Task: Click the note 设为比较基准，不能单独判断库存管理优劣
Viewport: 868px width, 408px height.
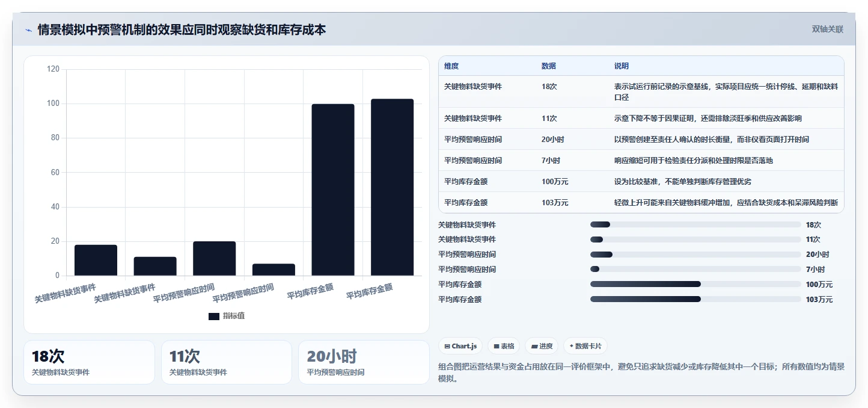Action: point(683,181)
